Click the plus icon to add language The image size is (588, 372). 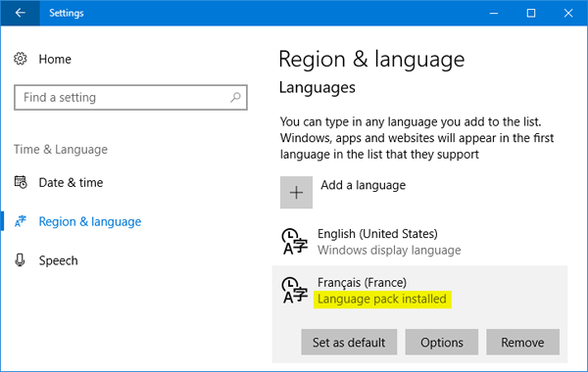[296, 192]
